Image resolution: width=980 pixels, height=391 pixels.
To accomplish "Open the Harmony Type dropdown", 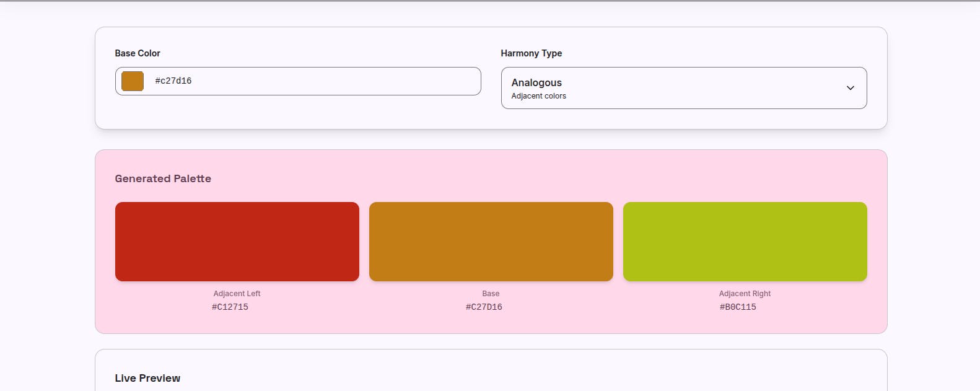I will (x=683, y=88).
